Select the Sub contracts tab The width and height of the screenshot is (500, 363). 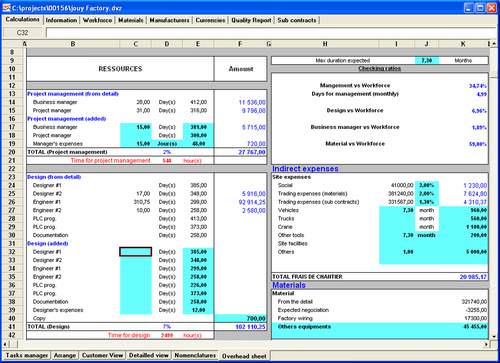click(297, 20)
